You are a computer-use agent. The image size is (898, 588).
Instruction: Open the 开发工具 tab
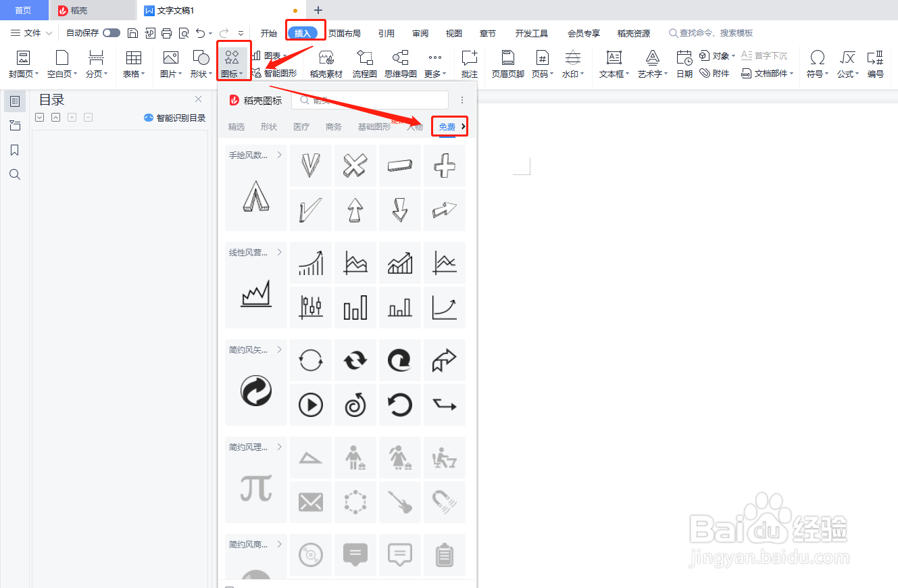coord(532,33)
